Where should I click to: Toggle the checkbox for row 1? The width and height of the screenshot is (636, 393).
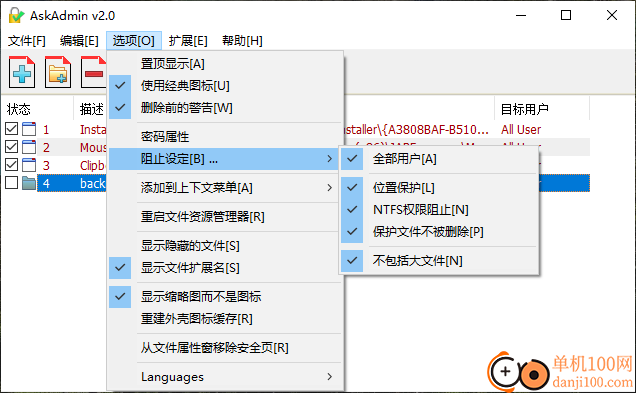pyautogui.click(x=11, y=129)
